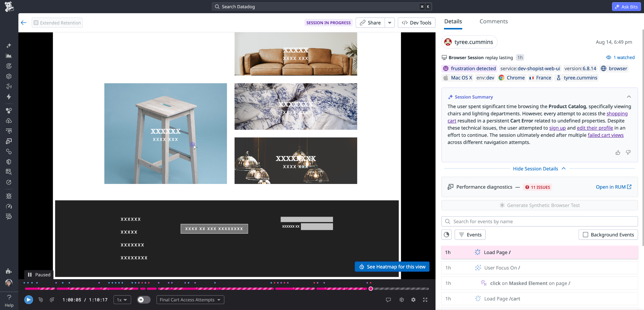Click the pie-chart icon next to Events
Viewport: 644px width, 310px height.
click(447, 235)
